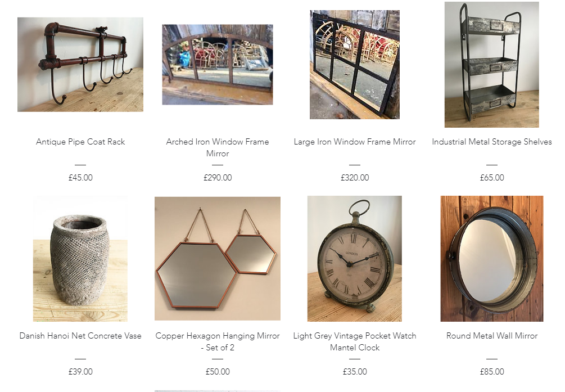Open the Danish Hanoi concrete vase photo
The height and width of the screenshot is (392, 565).
coord(80,259)
